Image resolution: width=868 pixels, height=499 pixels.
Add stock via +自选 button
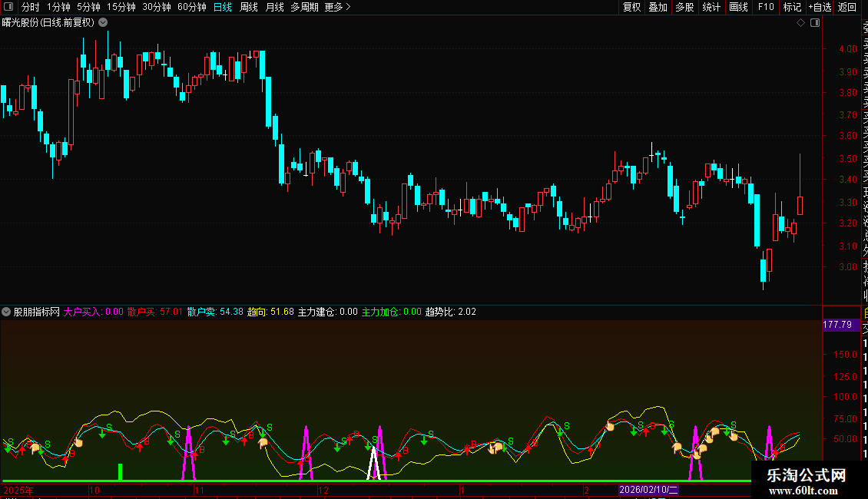(x=820, y=7)
